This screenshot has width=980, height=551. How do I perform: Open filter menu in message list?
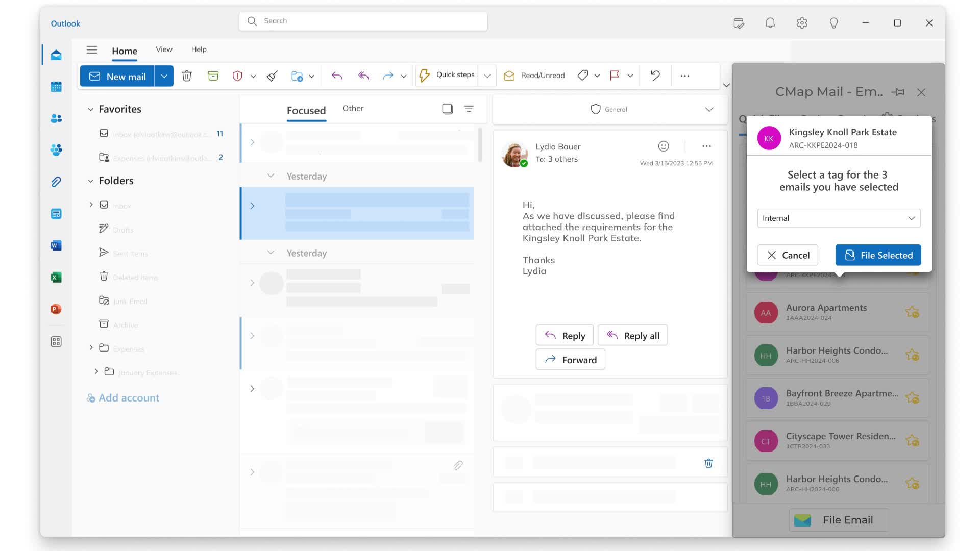469,109
